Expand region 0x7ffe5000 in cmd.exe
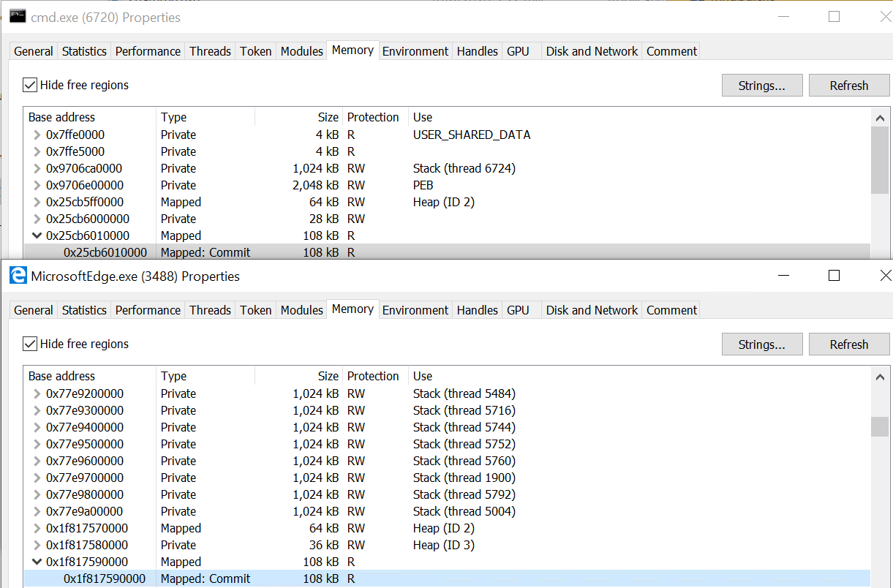 37,151
